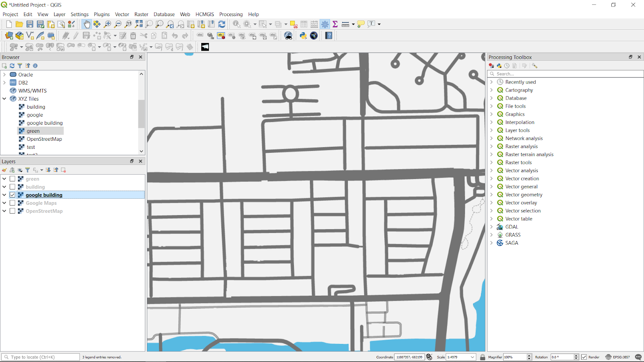Click the Identify Features icon
The image size is (644, 362).
(236, 24)
